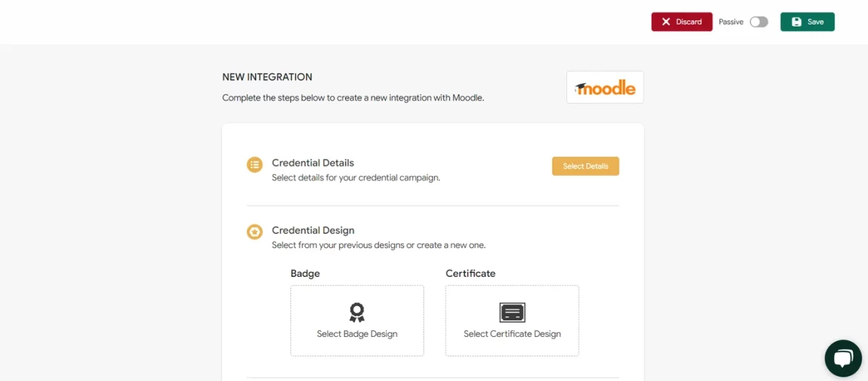Click the badge ribbon icon

coord(357,312)
